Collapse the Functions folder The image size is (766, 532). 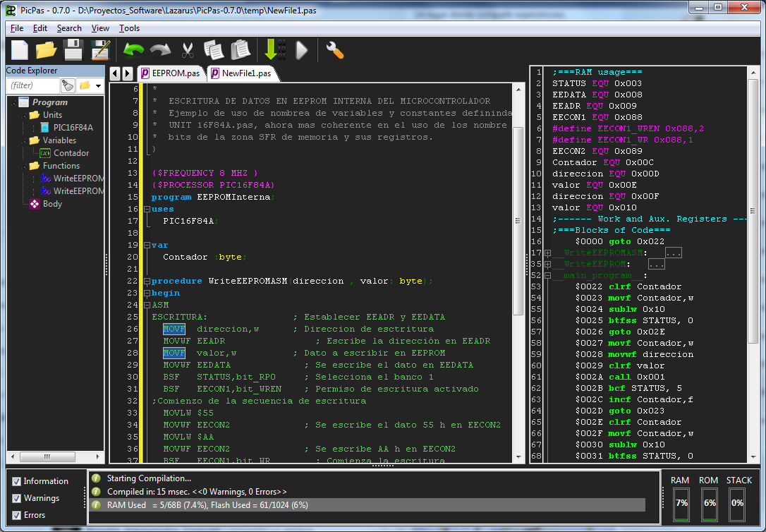click(x=24, y=166)
